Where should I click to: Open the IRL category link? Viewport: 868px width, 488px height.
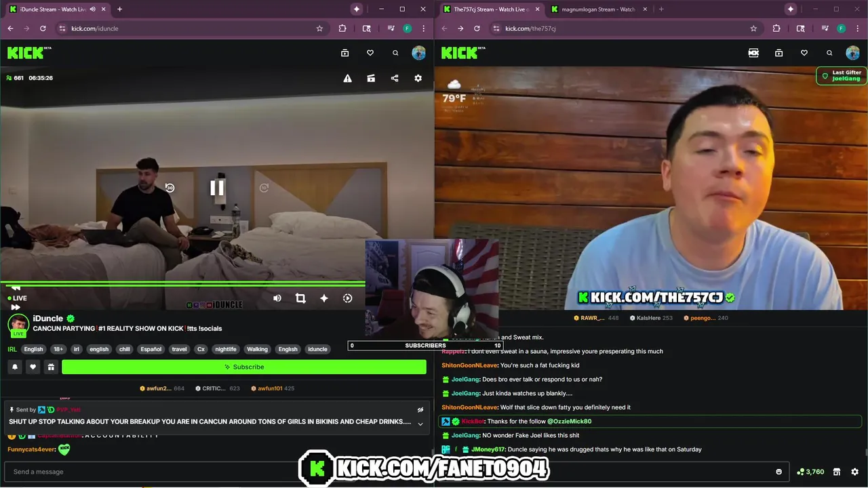[12, 349]
